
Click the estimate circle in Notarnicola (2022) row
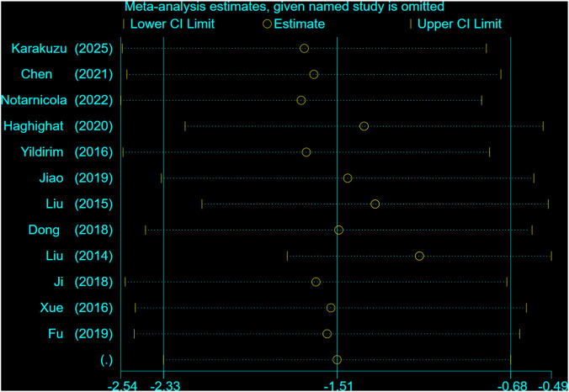point(300,100)
